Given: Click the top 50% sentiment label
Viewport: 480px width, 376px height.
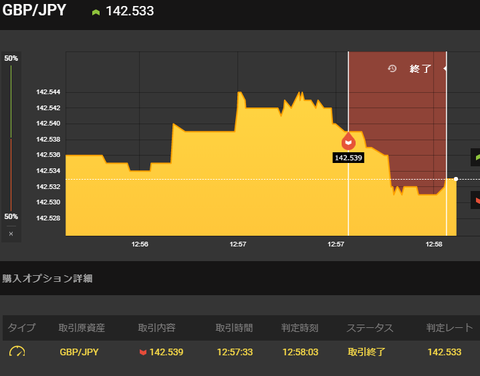Looking at the screenshot, I should [x=11, y=58].
